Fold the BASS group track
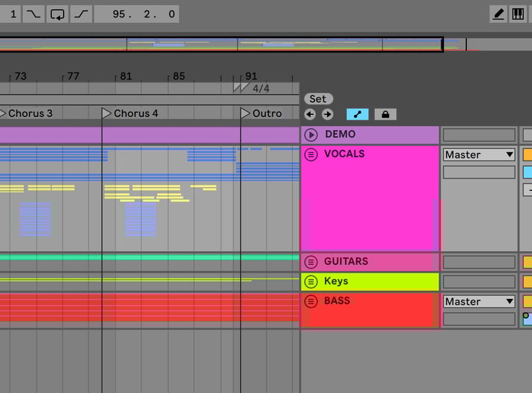Viewport: 532px width, 393px height. 311,301
